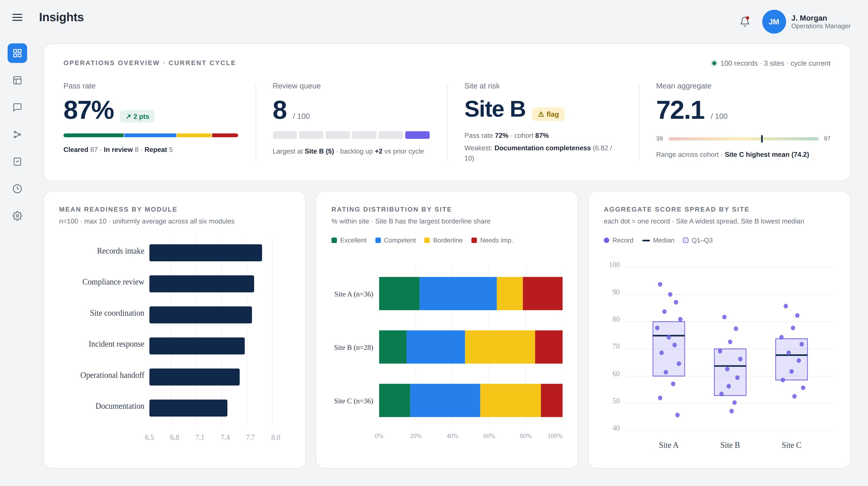Open the history clock sidebar icon

[17, 188]
